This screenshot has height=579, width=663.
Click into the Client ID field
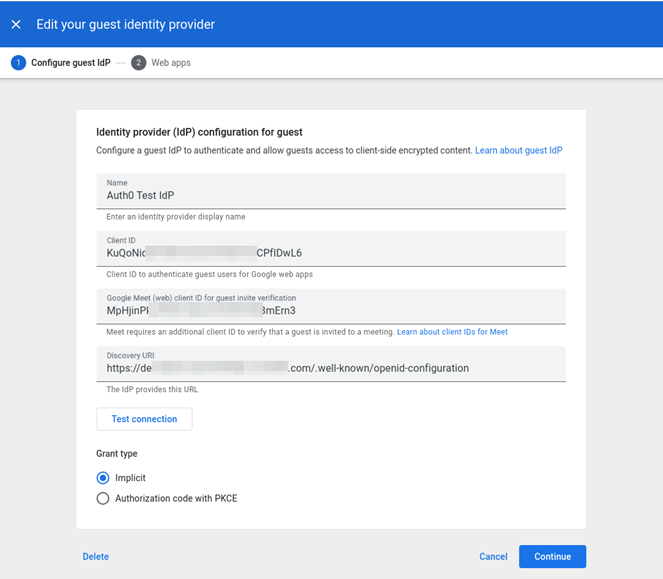330,253
